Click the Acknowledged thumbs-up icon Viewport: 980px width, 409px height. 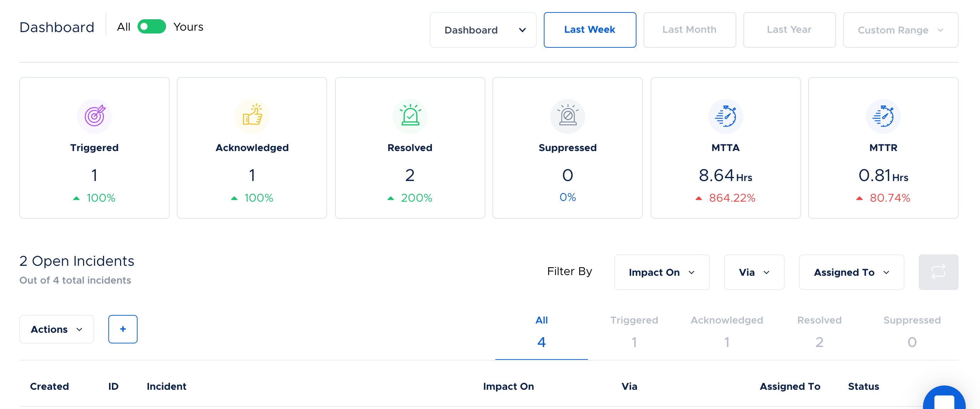coord(252,116)
